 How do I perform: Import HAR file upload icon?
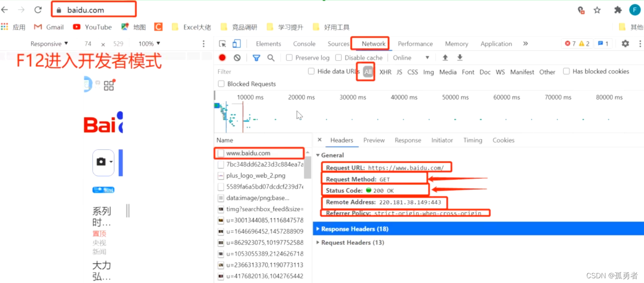[x=445, y=58]
